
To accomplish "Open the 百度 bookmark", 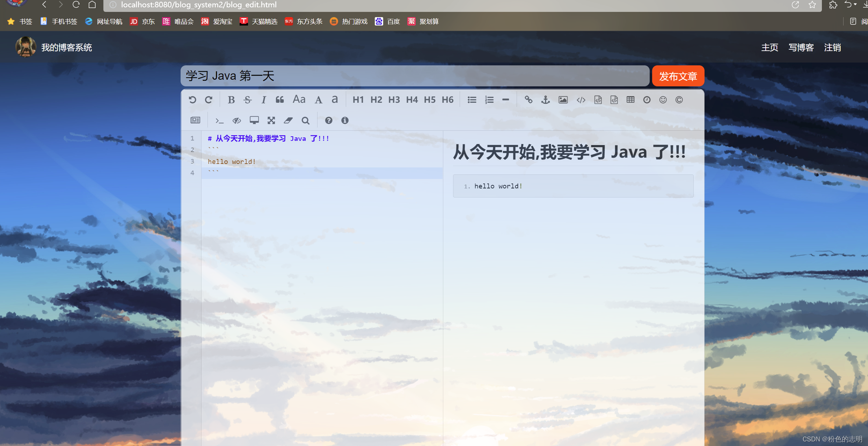I will point(387,21).
